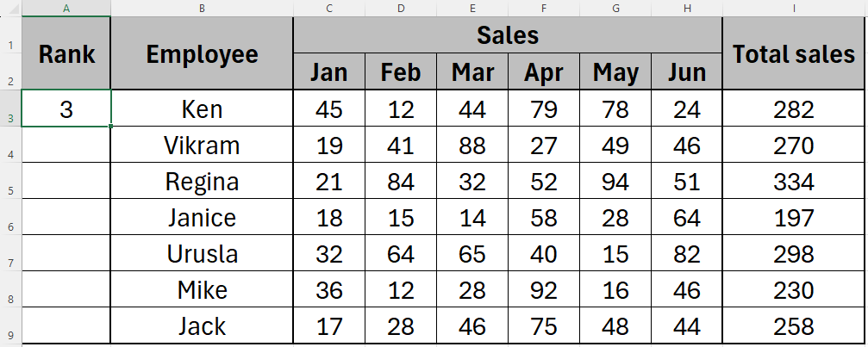Click Vikram's Mar sales value 88

472,146
